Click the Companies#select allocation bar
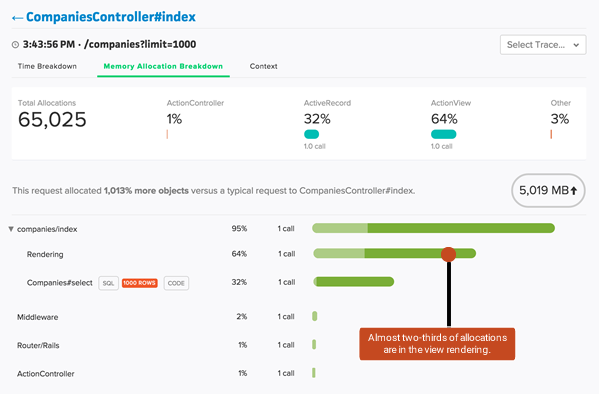Screen dimensions: 600x394 tap(354, 282)
